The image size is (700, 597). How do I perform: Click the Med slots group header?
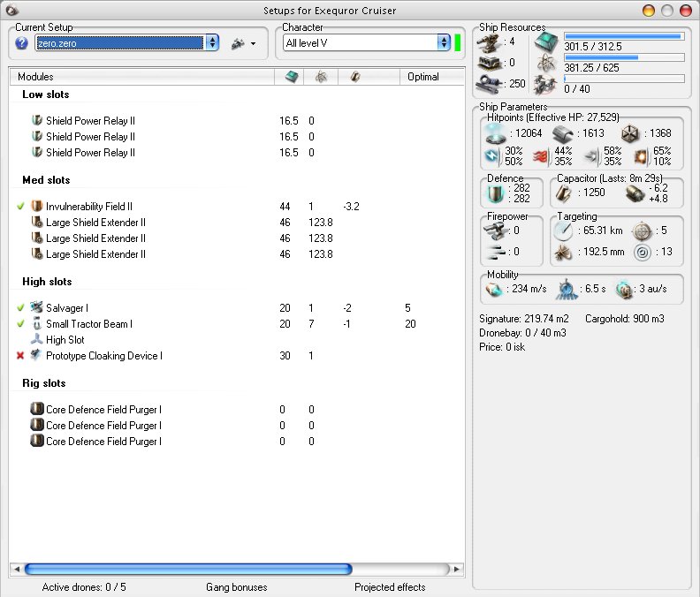[46, 180]
